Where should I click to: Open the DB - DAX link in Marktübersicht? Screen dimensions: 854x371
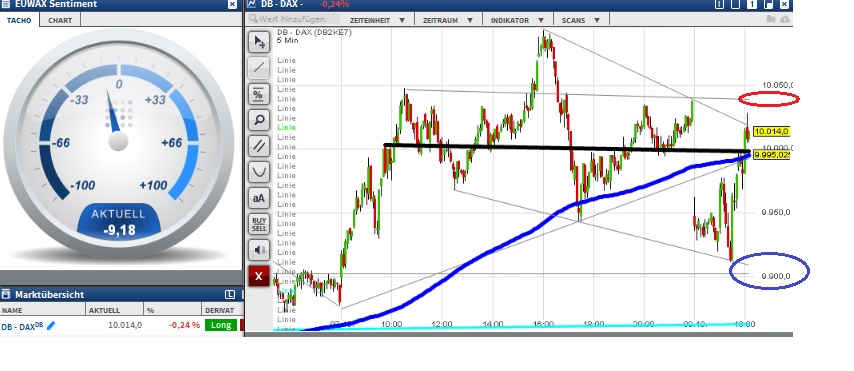[x=22, y=326]
